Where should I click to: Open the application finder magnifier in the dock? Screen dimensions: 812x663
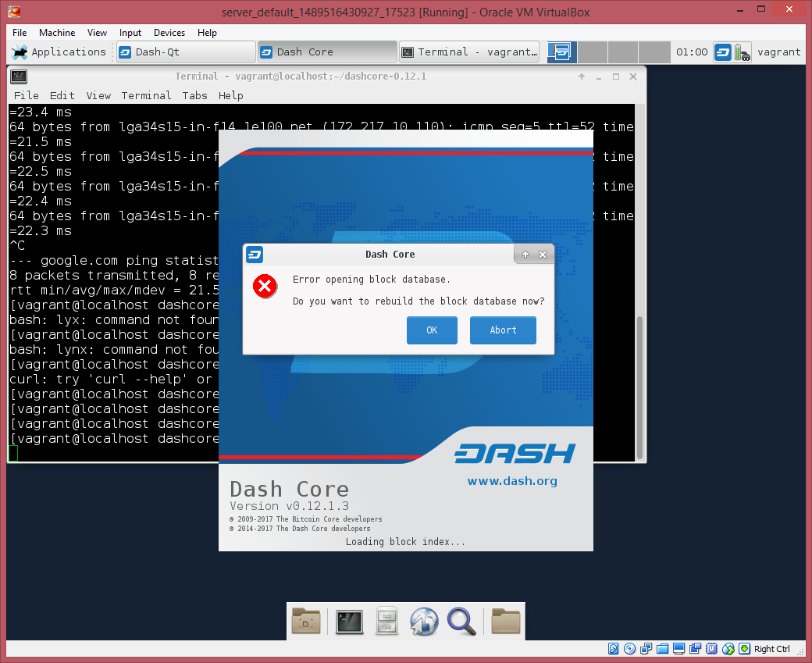pyautogui.click(x=461, y=621)
